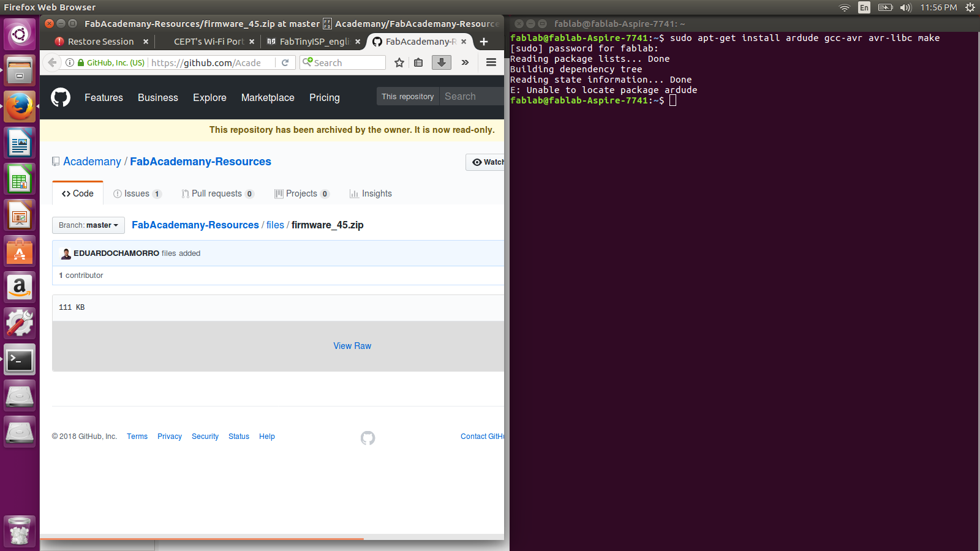Viewport: 980px width, 551px height.
Task: Click the Security footer link
Action: 205,437
